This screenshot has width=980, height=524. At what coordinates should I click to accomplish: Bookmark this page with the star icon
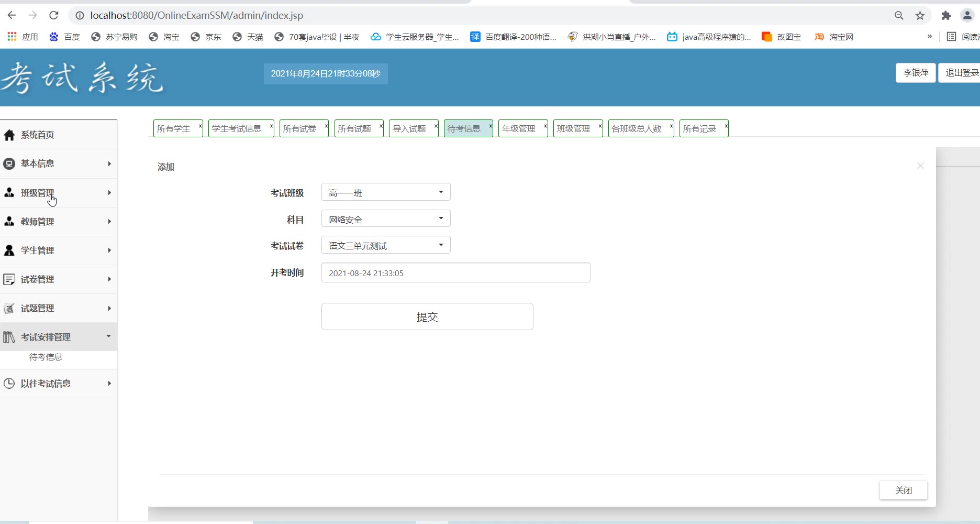(920, 15)
